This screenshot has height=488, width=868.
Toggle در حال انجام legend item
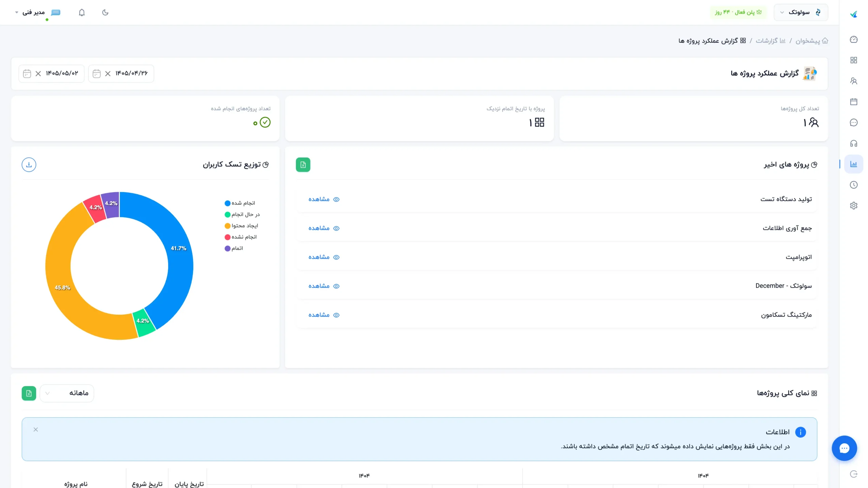pos(242,214)
